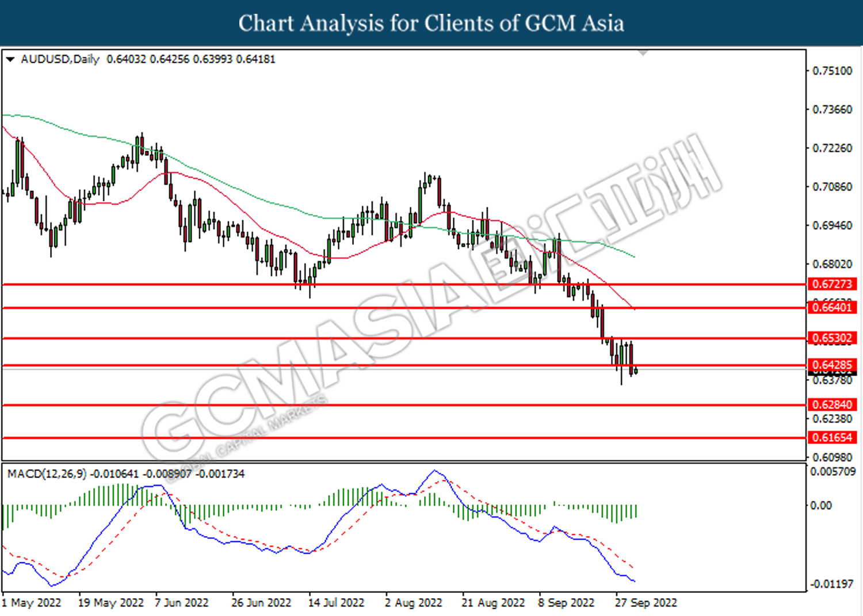Select the AUDUSD,Daily chart title text

(x=60, y=59)
